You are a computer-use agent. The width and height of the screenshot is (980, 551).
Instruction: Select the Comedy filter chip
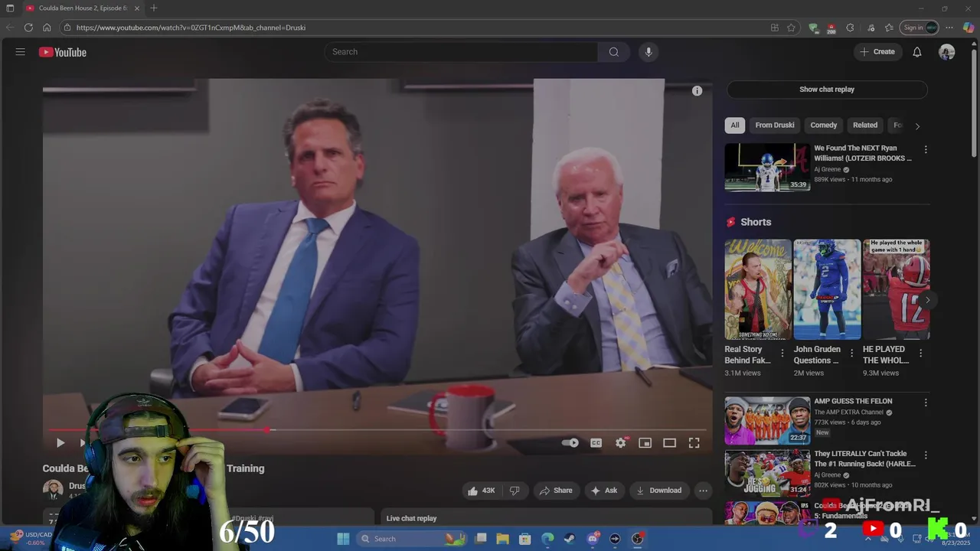824,126
